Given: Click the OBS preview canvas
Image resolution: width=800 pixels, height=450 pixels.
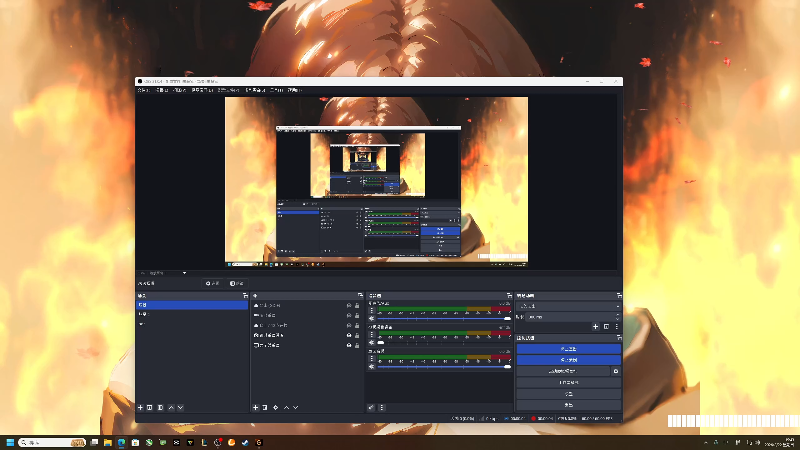Looking at the screenshot, I should (377, 182).
